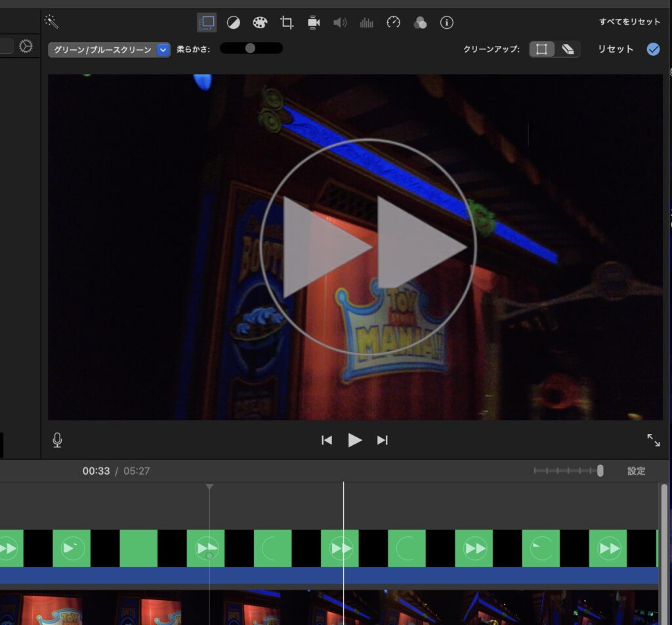Toggle the cleanup eraser button
The height and width of the screenshot is (625, 672).
tap(568, 49)
